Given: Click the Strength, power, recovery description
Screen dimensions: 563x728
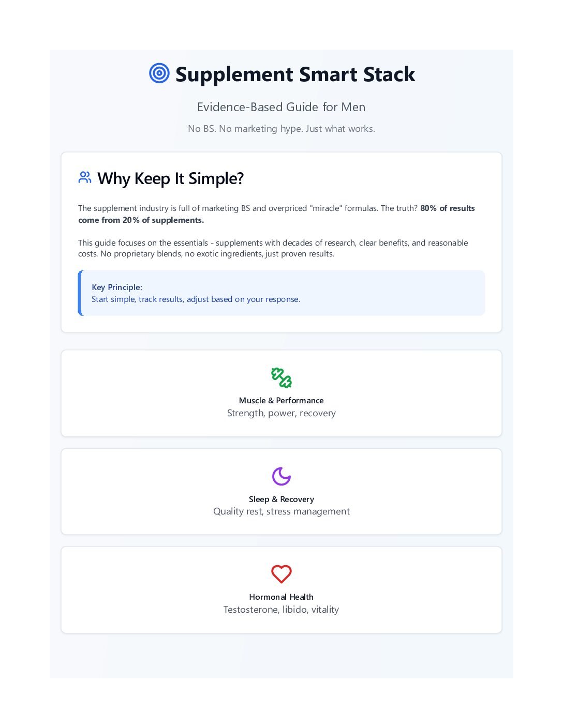Looking at the screenshot, I should 281,413.
